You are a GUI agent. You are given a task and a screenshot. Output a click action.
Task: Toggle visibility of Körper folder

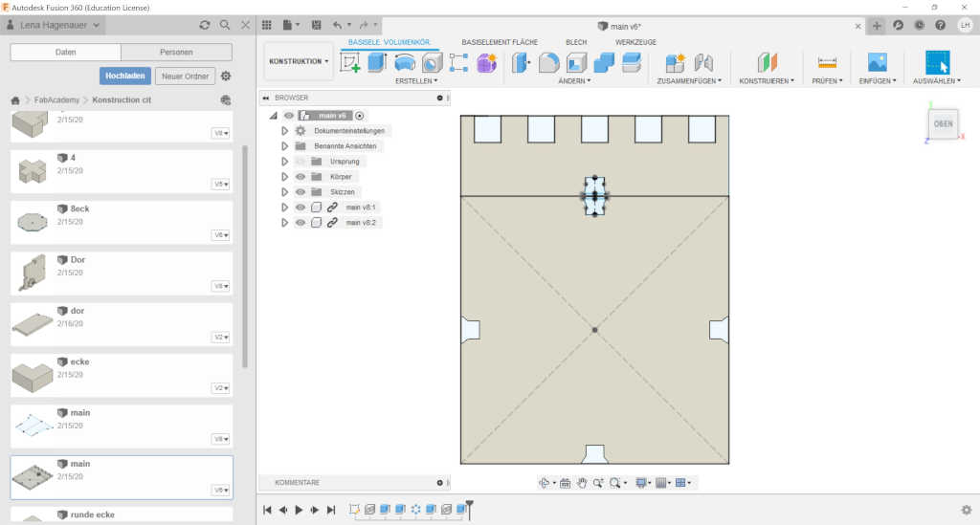coord(301,177)
